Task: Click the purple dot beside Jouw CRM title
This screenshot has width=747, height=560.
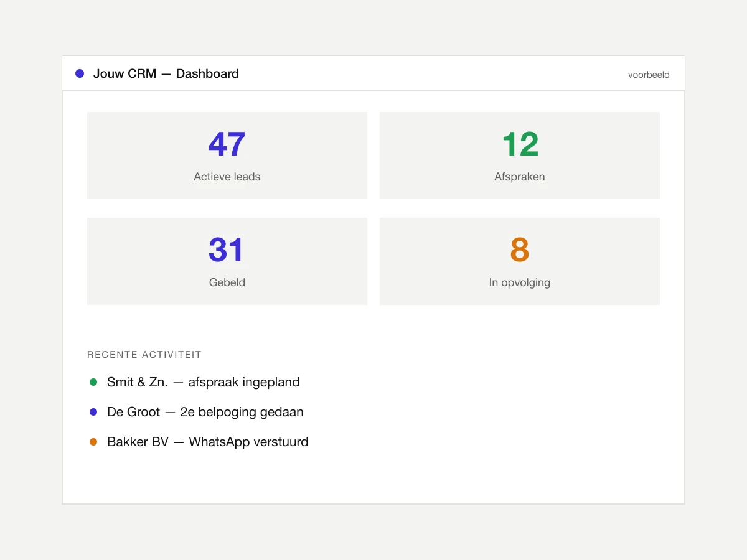Action: pos(80,73)
